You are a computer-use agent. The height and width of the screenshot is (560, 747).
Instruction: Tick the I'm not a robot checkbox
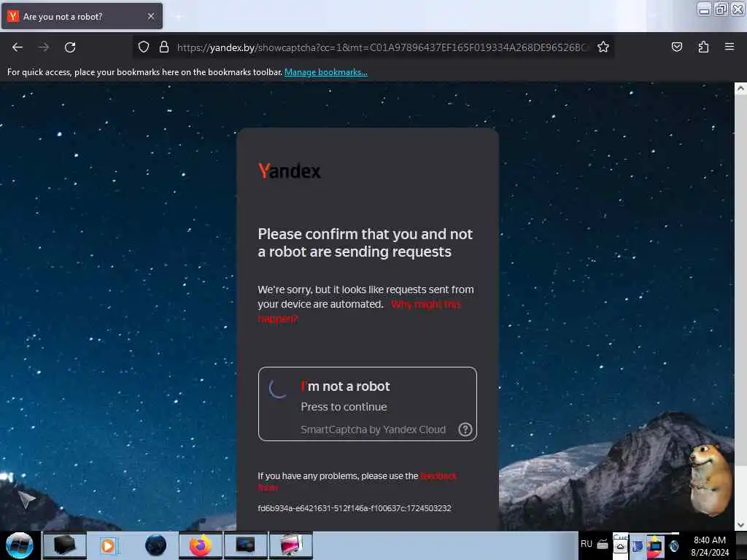click(278, 388)
